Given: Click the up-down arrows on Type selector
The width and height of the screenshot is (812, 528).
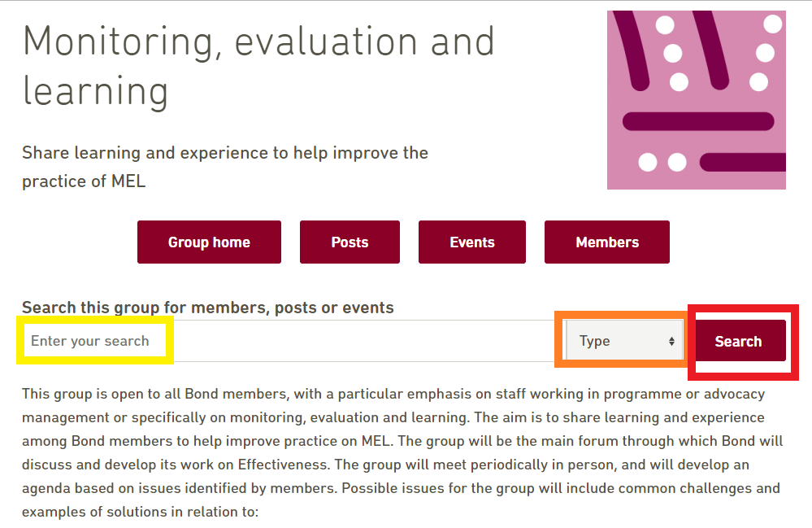Looking at the screenshot, I should [x=671, y=341].
